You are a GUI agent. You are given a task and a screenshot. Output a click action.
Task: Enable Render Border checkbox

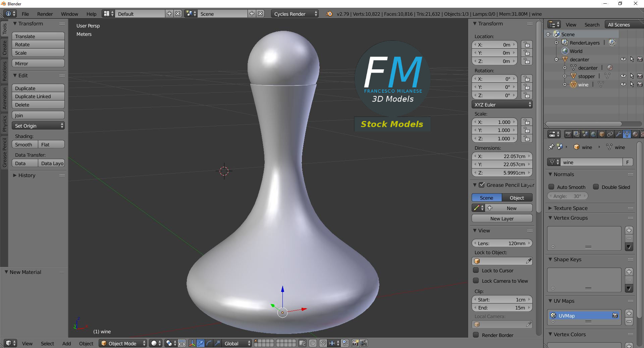pyautogui.click(x=476, y=335)
